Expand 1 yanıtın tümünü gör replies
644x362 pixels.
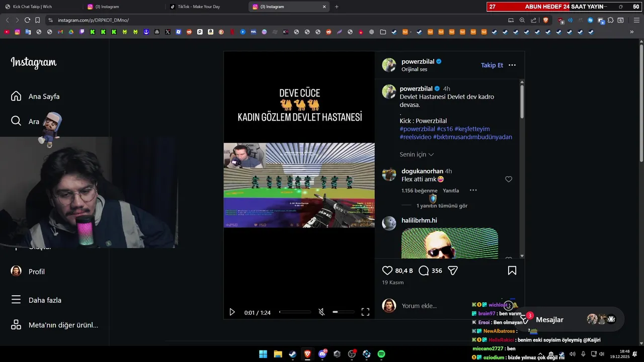pyautogui.click(x=442, y=206)
